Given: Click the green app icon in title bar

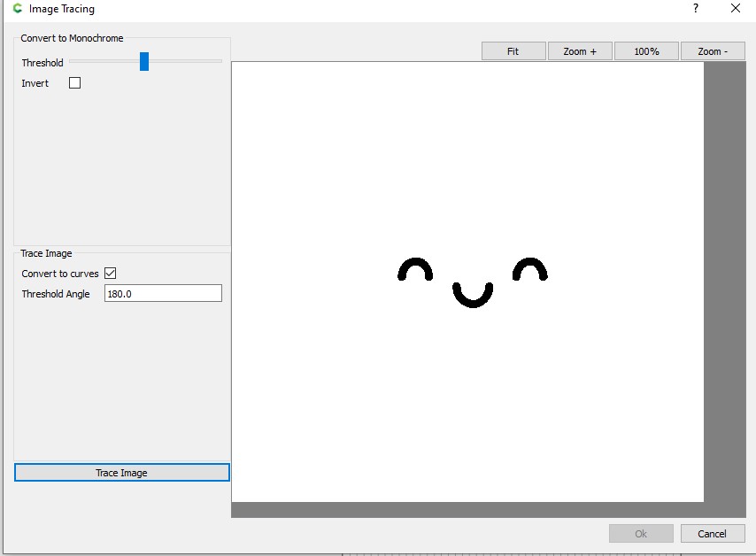Looking at the screenshot, I should click(17, 9).
